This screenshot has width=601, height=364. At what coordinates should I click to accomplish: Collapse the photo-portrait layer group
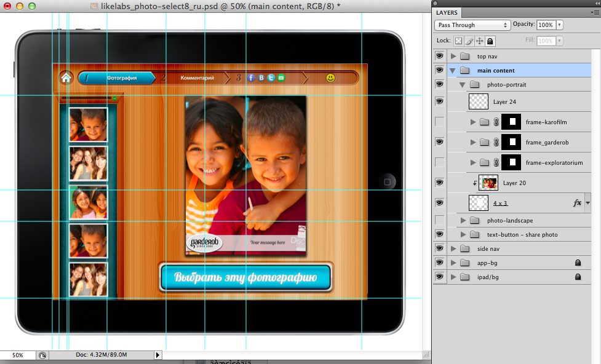pos(463,84)
